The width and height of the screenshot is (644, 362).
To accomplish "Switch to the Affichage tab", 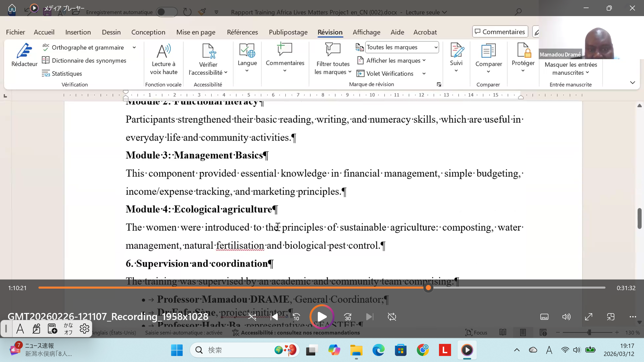I will pos(366,32).
